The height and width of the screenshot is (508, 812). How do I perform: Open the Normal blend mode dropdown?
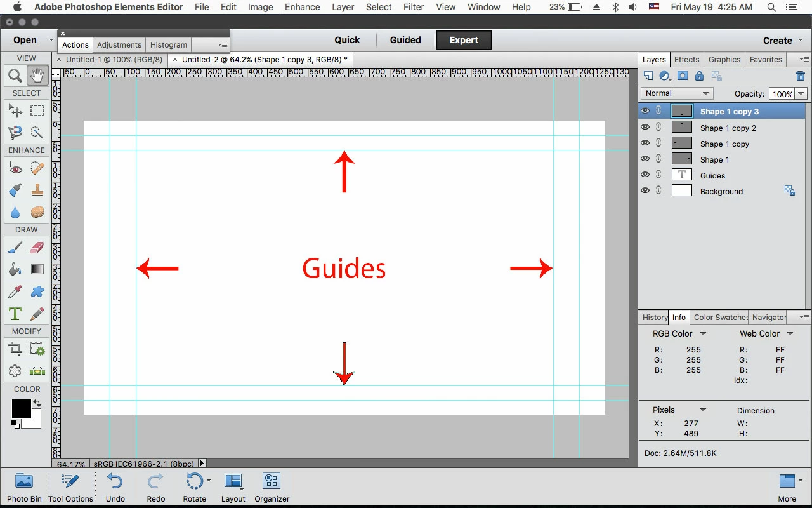[677, 93]
